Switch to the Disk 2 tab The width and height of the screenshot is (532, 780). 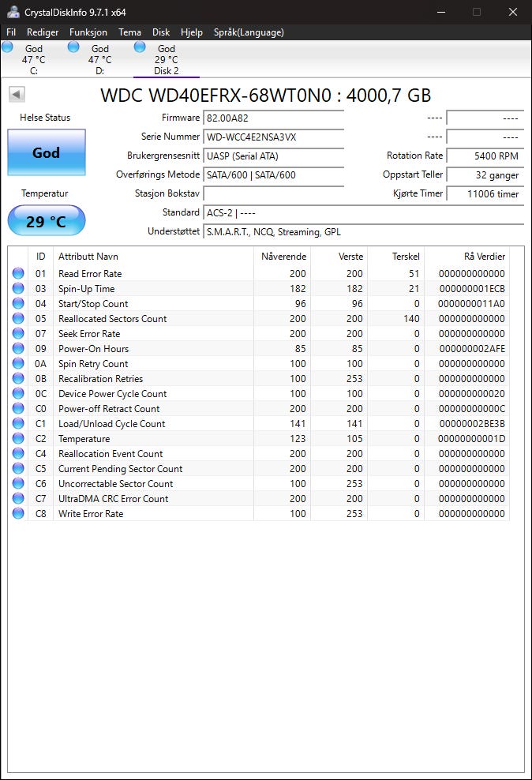(x=166, y=59)
